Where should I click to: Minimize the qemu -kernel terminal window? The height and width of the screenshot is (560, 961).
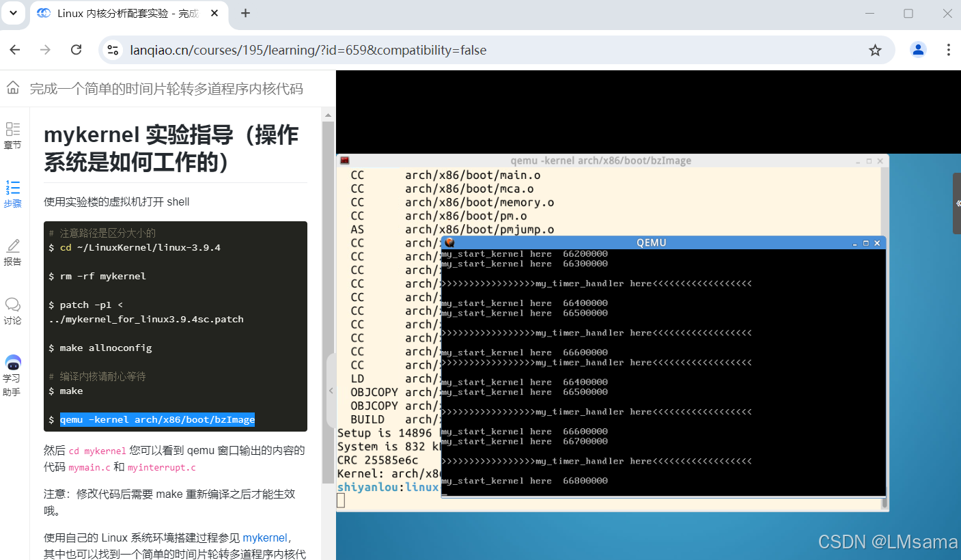pyautogui.click(x=858, y=161)
